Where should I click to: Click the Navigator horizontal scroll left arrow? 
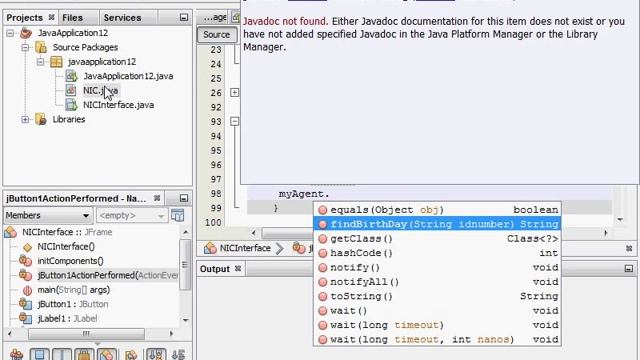point(10,333)
